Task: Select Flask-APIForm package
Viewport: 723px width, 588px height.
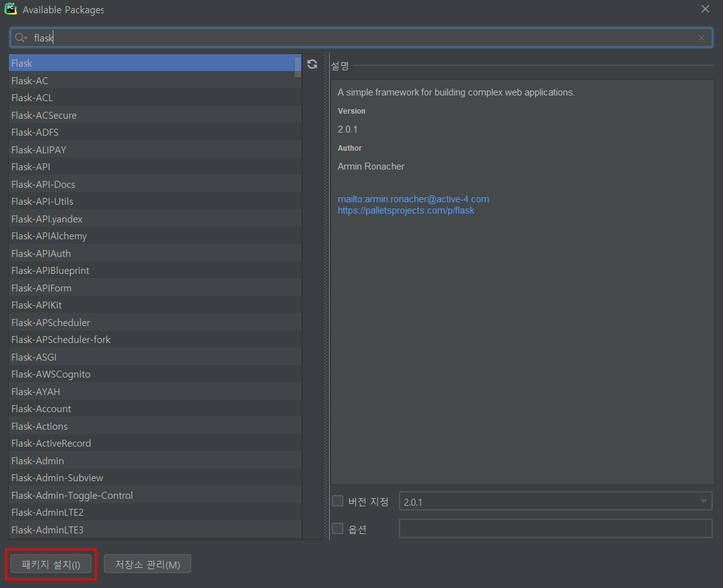Action: point(155,288)
